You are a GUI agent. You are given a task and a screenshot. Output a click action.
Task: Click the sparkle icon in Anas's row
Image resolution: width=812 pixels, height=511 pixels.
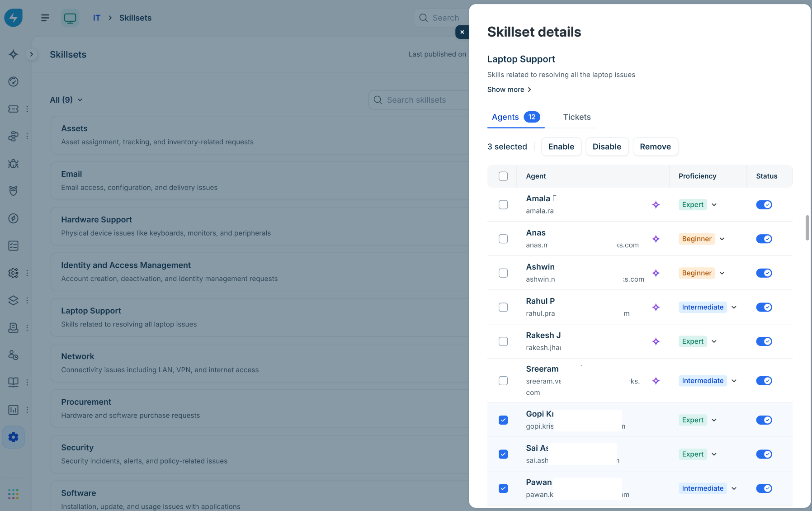[656, 239]
